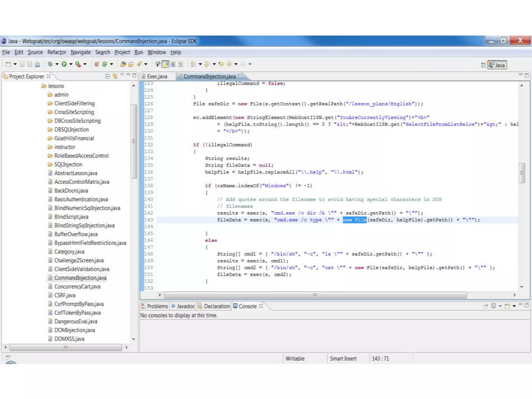This screenshot has height=399, width=532.
Task: Click Collapse All in Project Explorer
Action: [108, 76]
